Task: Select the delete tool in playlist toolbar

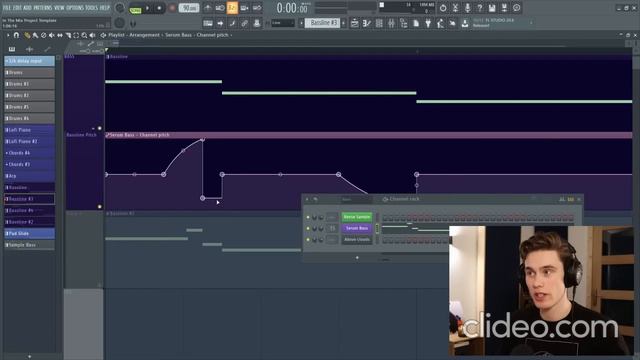Action: 43,36
